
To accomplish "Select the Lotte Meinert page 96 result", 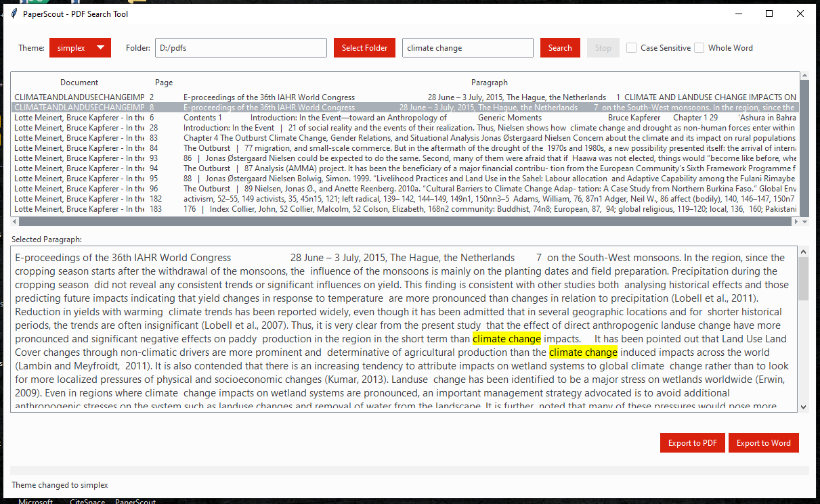I will tap(405, 189).
